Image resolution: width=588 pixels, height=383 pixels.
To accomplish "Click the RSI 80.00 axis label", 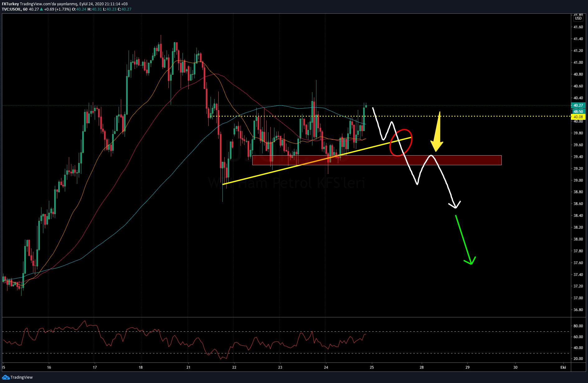I will (x=578, y=326).
